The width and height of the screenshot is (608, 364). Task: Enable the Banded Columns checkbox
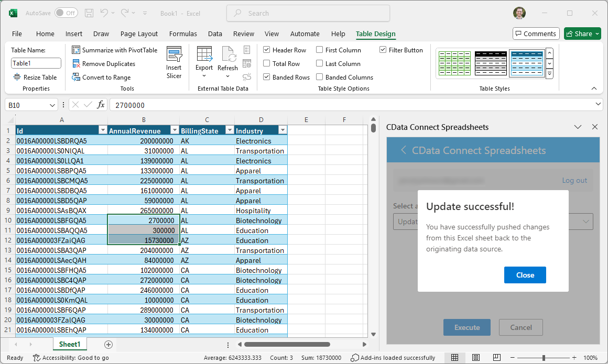pyautogui.click(x=320, y=78)
